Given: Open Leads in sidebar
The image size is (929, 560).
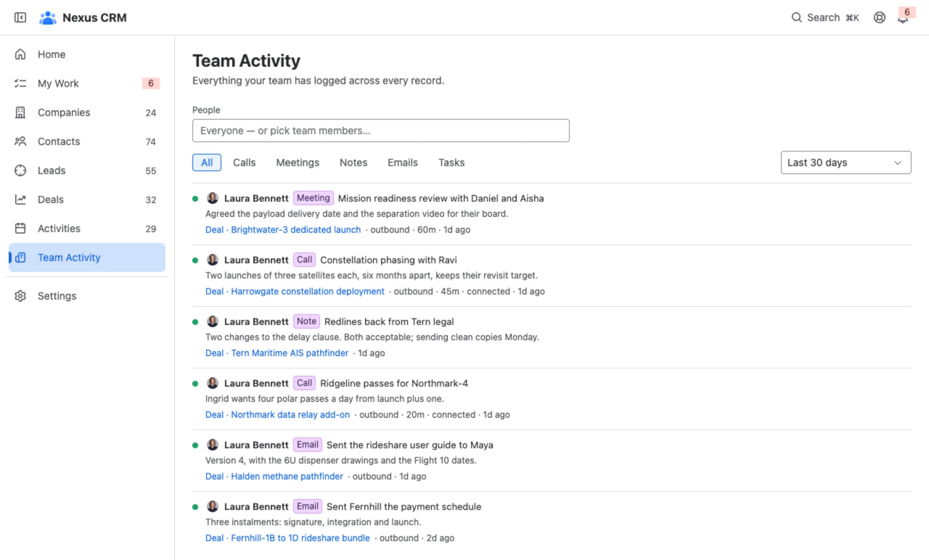Looking at the screenshot, I should click(87, 170).
